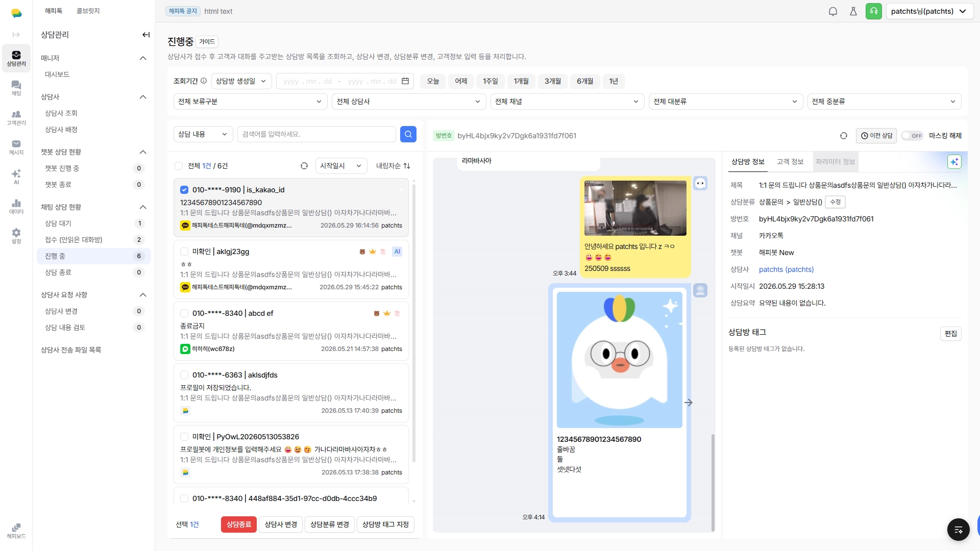Click the green headset status icon
Viewport: 980px width, 551px height.
click(874, 11)
